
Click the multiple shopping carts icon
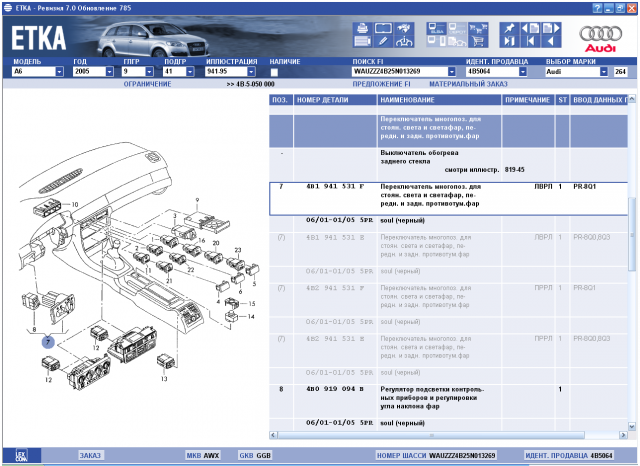pyautogui.click(x=478, y=28)
